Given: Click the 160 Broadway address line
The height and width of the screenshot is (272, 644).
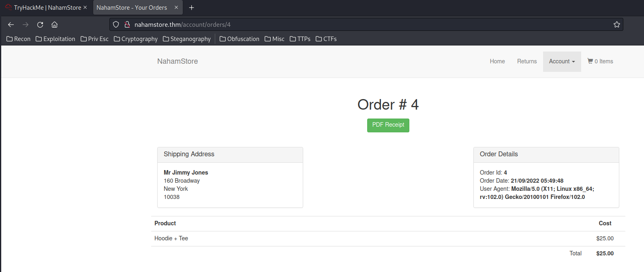Looking at the screenshot, I should (x=182, y=181).
